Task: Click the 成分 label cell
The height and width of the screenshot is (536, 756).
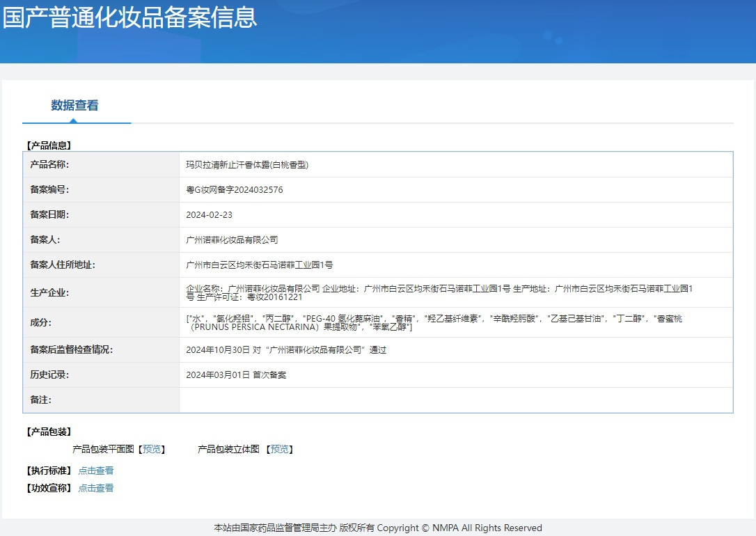Action: (101, 322)
